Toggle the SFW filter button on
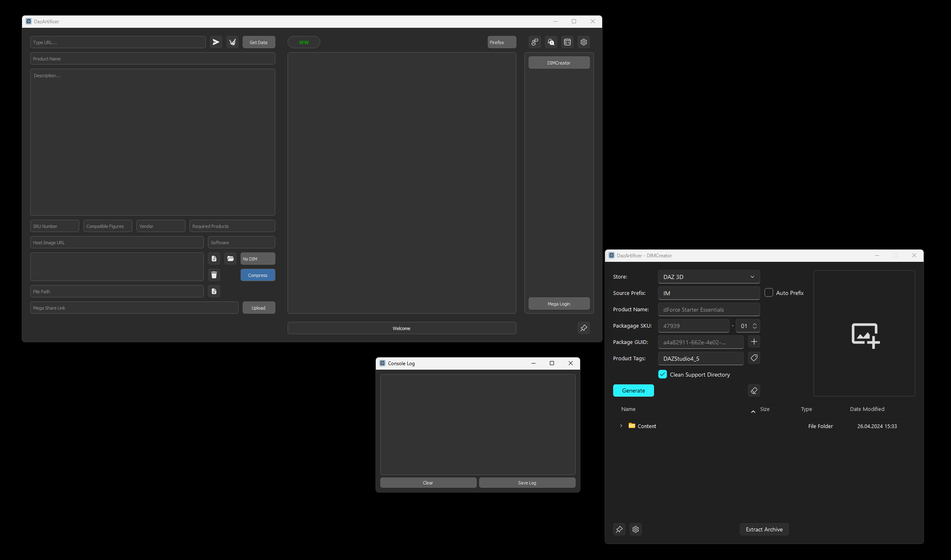This screenshot has height=560, width=951. 304,41
